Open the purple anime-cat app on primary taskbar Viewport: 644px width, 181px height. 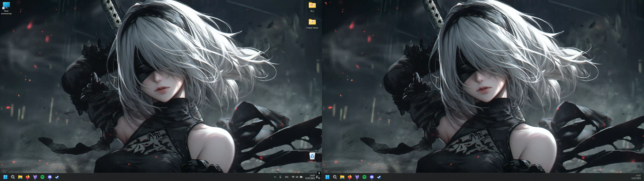click(x=35, y=177)
